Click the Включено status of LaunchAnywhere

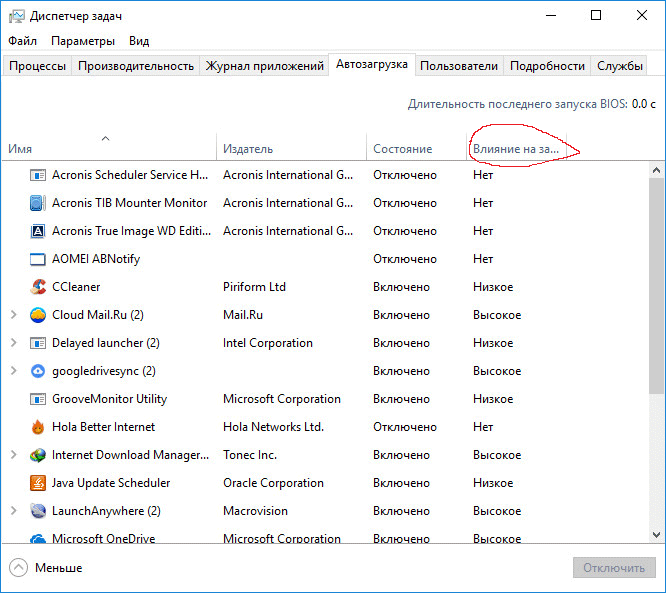coord(401,511)
